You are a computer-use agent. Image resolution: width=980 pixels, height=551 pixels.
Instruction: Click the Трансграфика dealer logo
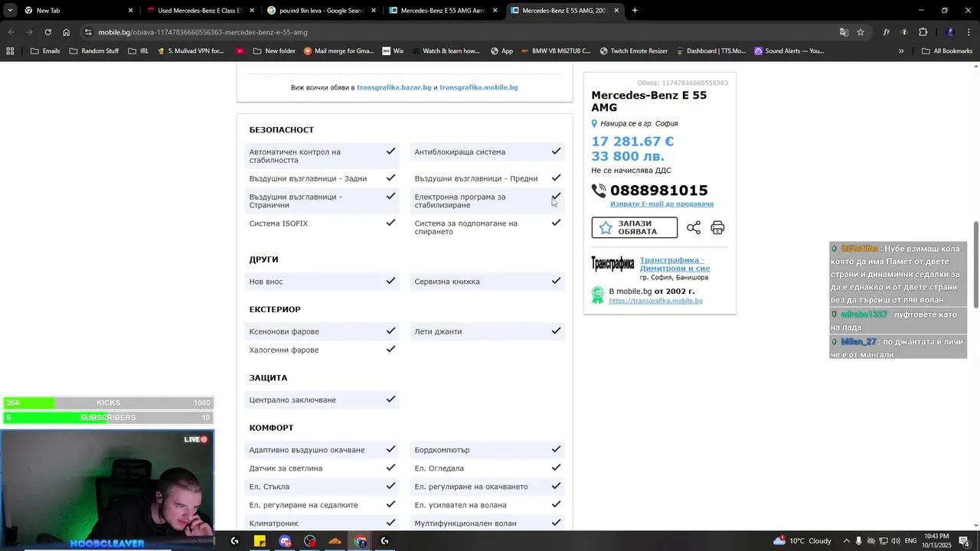612,264
